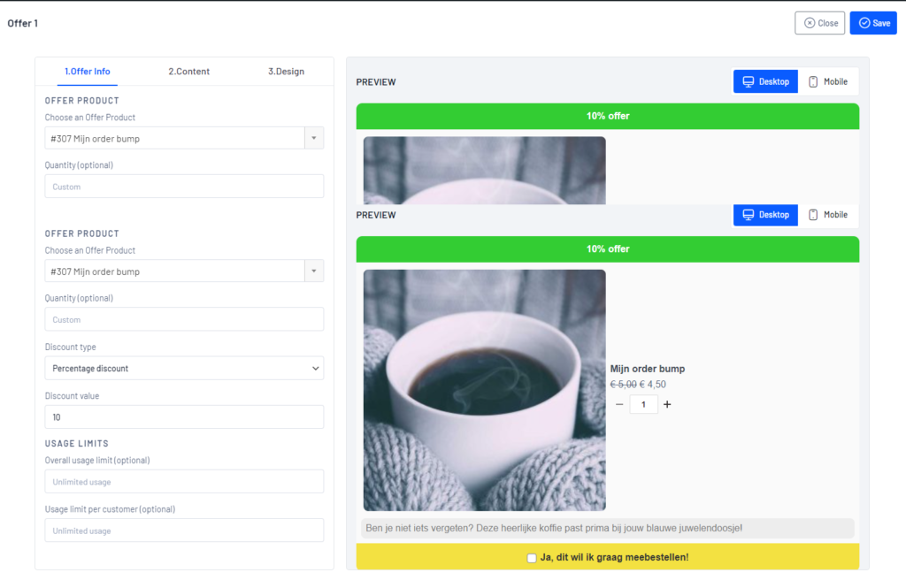Switch to the 2.Content tab
Viewport: 906px width, 588px height.
click(x=189, y=71)
